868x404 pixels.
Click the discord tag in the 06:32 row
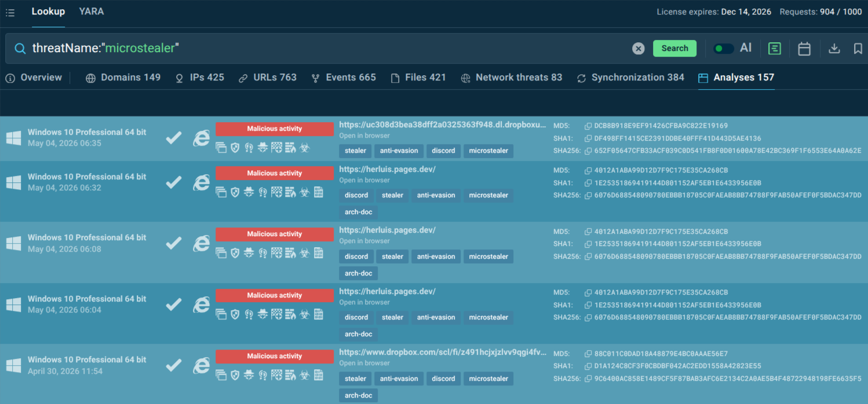click(356, 195)
